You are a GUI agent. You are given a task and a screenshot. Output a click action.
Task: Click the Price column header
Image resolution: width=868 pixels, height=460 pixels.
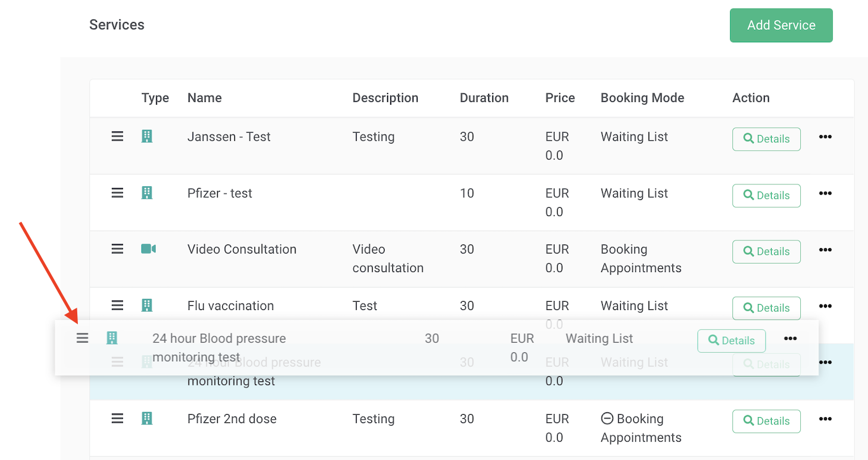[560, 98]
